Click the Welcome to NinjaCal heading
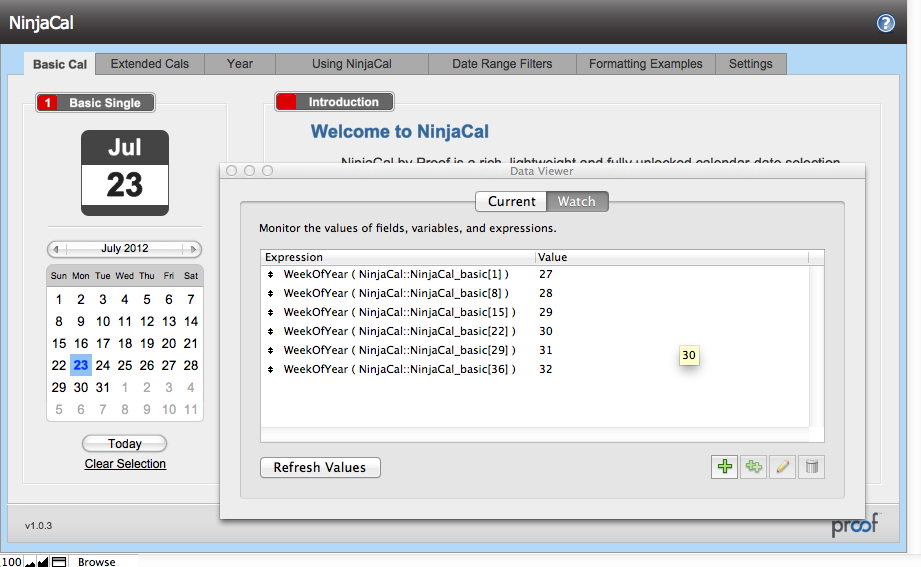This screenshot has height=567, width=921. pyautogui.click(x=399, y=132)
